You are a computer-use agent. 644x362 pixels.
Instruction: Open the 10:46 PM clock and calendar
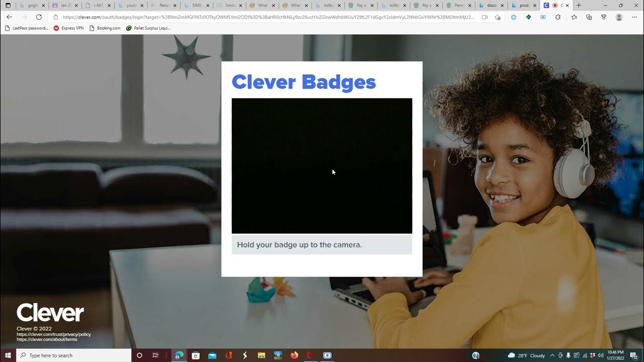pos(616,355)
